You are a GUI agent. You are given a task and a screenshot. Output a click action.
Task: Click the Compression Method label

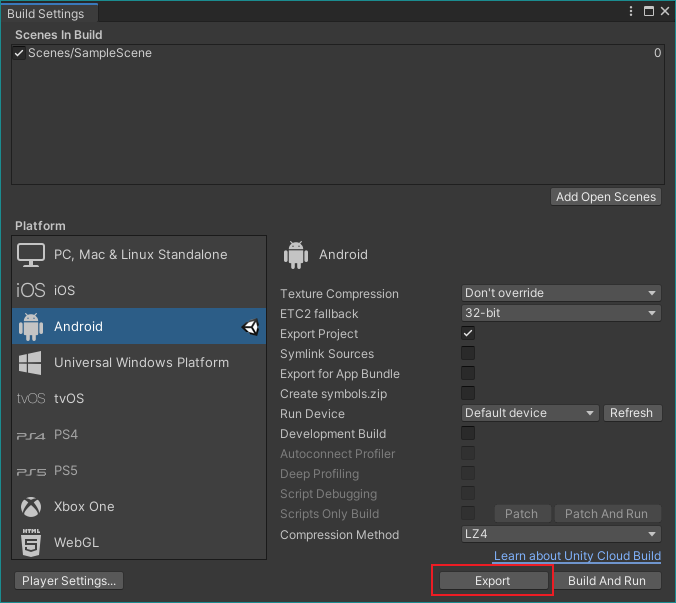click(339, 535)
